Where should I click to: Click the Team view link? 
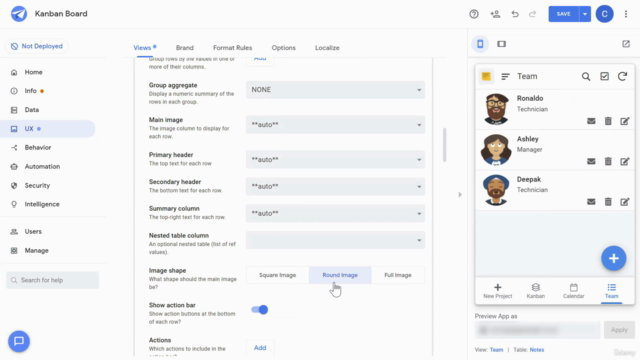point(496,350)
